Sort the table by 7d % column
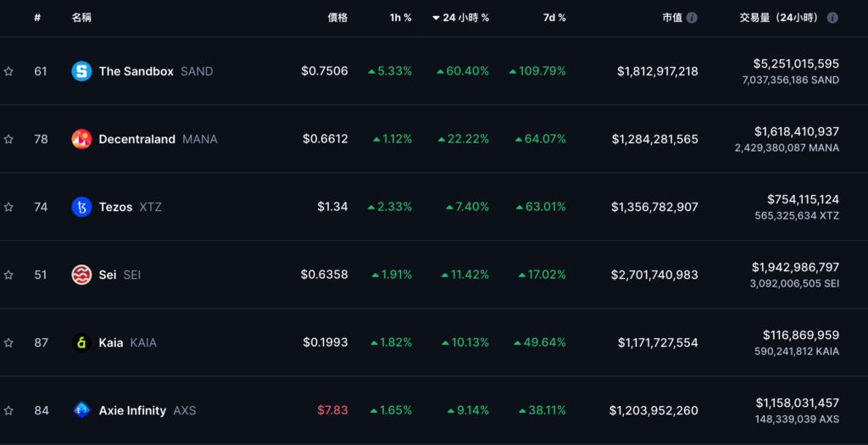Viewport: 868px width, 445px height. tap(554, 18)
